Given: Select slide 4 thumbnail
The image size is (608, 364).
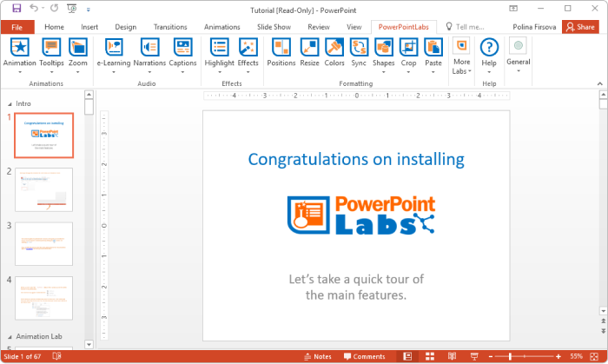Looking at the screenshot, I should coord(43,298).
